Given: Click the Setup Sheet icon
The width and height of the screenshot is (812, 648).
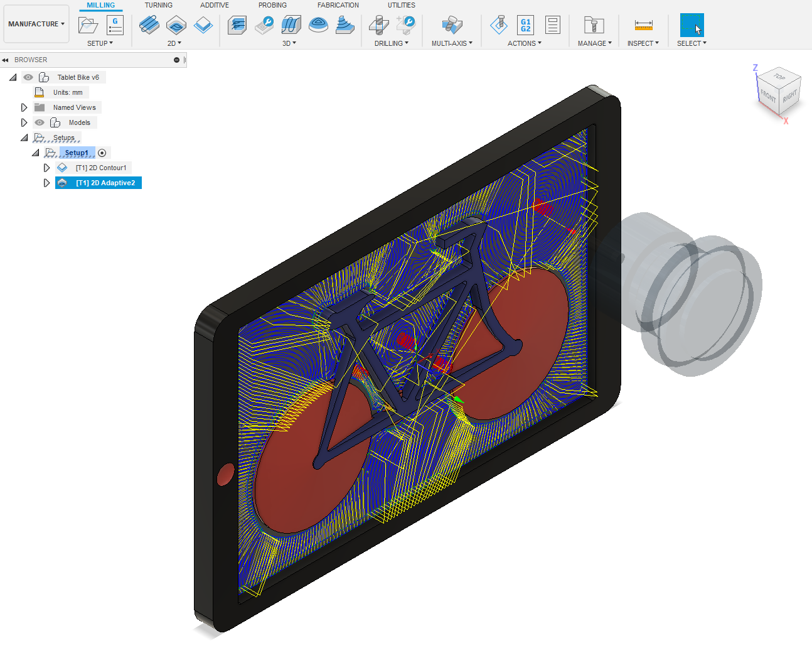Looking at the screenshot, I should pyautogui.click(x=553, y=25).
